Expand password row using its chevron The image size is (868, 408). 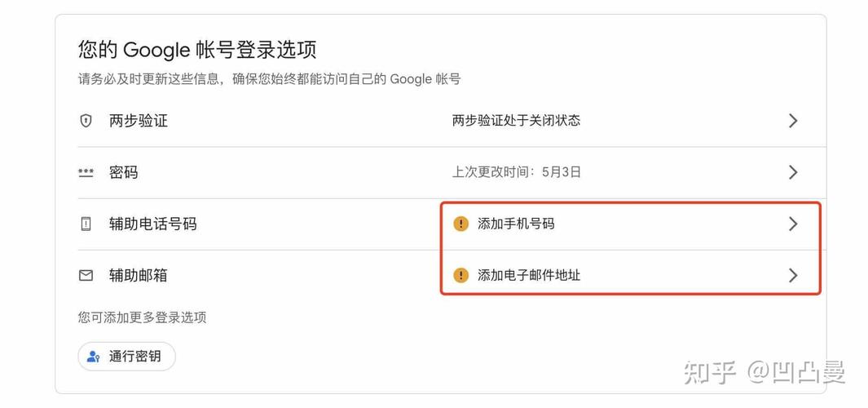[x=793, y=172]
